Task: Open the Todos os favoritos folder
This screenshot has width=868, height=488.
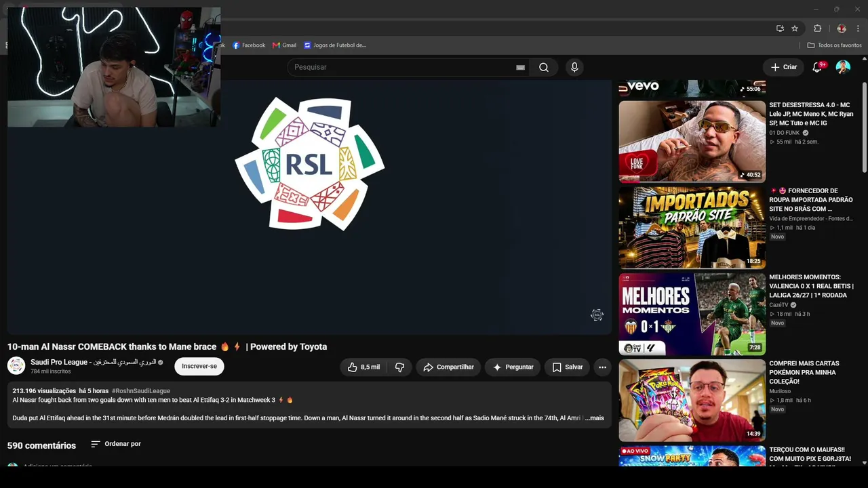Action: click(834, 45)
